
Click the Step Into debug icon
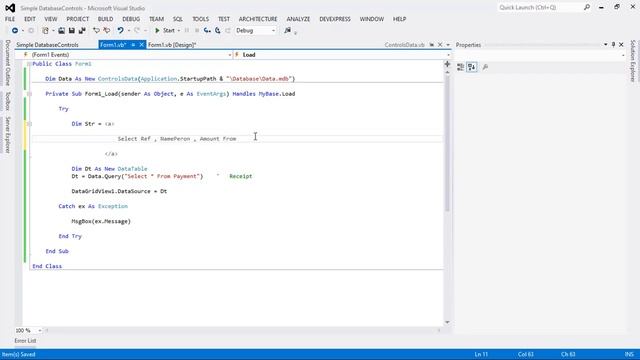tap(207, 31)
